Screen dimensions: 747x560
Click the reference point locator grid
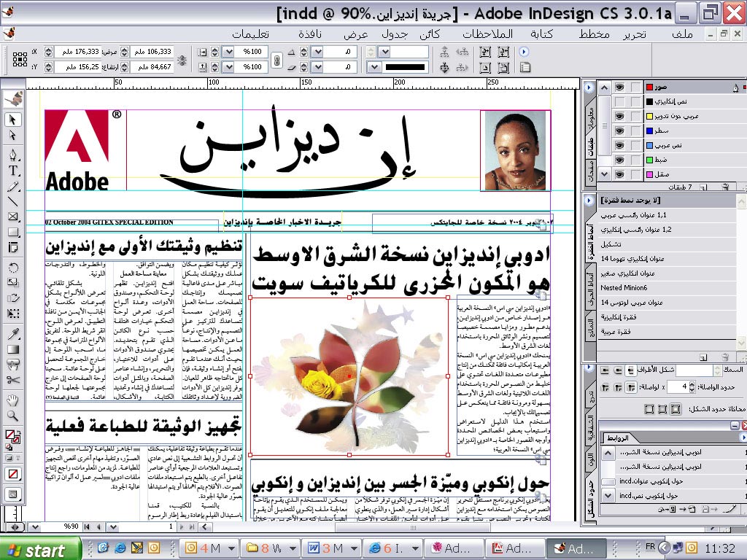20,59
